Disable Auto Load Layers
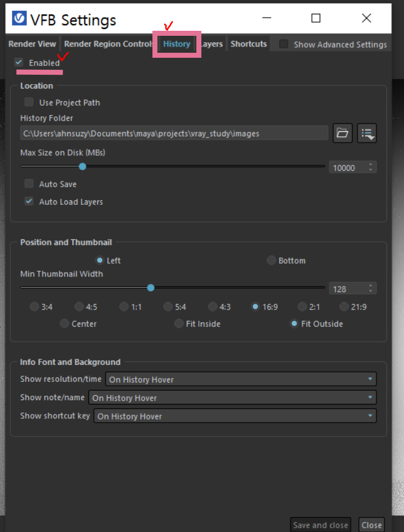The height and width of the screenshot is (532, 404). pos(29,202)
